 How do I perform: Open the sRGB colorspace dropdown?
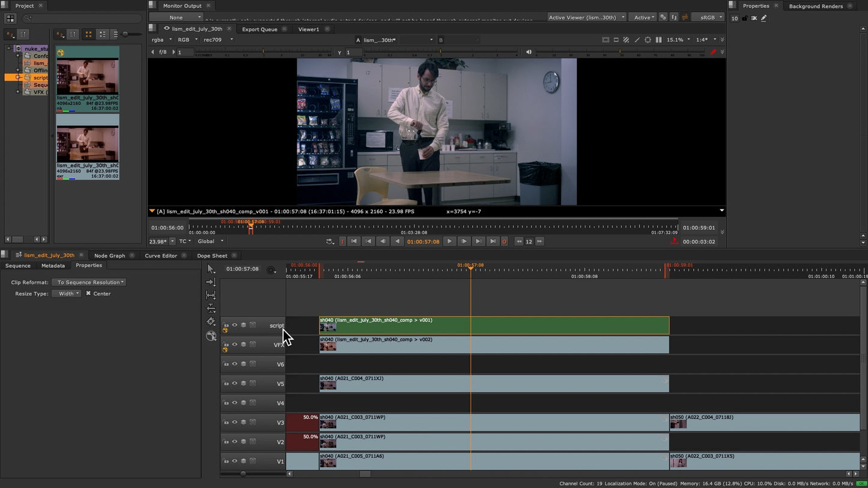tap(708, 17)
